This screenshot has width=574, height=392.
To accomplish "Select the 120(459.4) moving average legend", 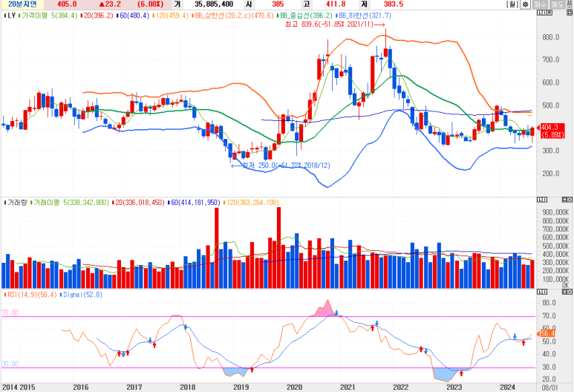I will pos(170,16).
